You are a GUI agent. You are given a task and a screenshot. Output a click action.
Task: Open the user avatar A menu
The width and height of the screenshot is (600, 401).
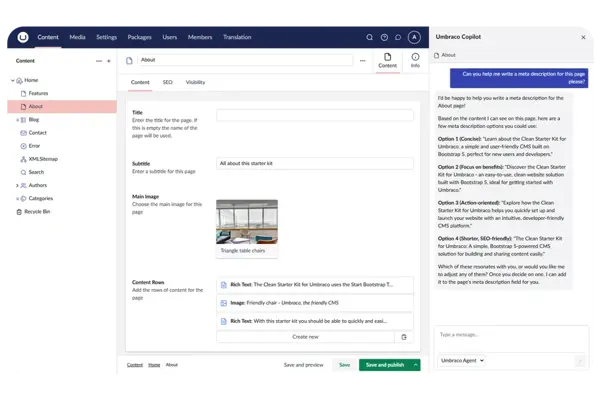click(x=414, y=37)
